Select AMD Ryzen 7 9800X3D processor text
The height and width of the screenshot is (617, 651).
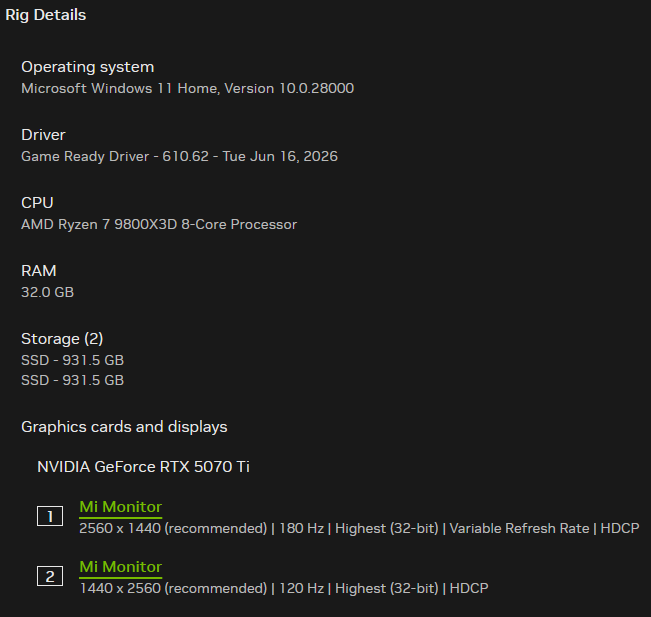coord(159,225)
